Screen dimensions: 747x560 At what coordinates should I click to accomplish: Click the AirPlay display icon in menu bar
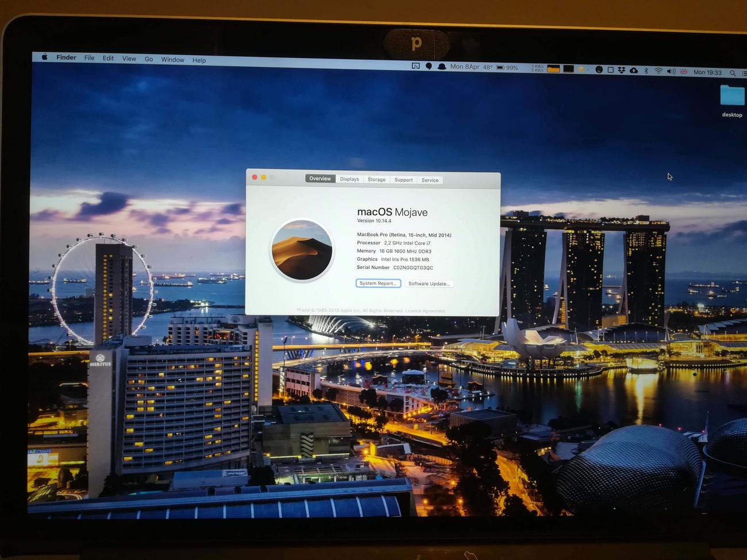415,66
